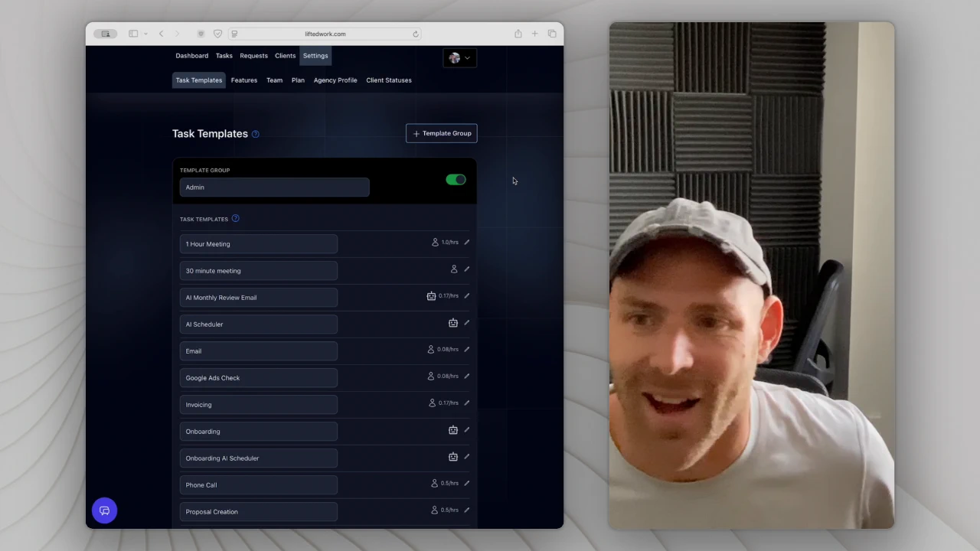Image resolution: width=980 pixels, height=551 pixels.
Task: Open the Tasks menu item
Action: click(x=224, y=56)
